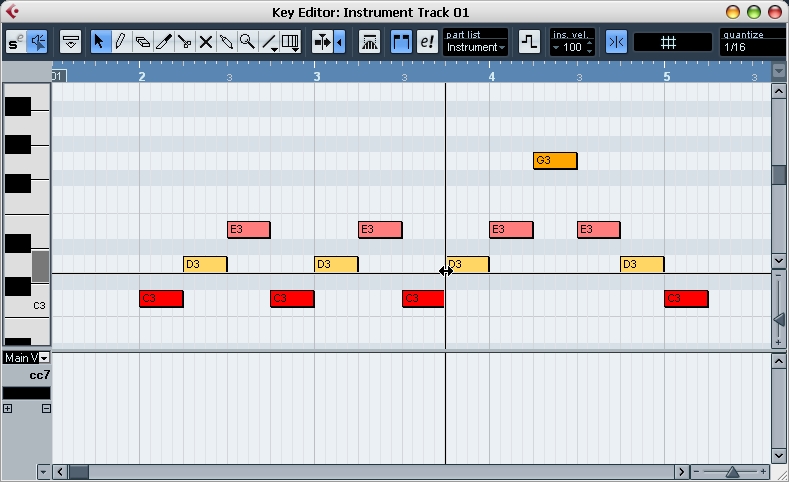The image size is (789, 482).
Task: Zoom in horizontally with plus button
Action: click(764, 471)
